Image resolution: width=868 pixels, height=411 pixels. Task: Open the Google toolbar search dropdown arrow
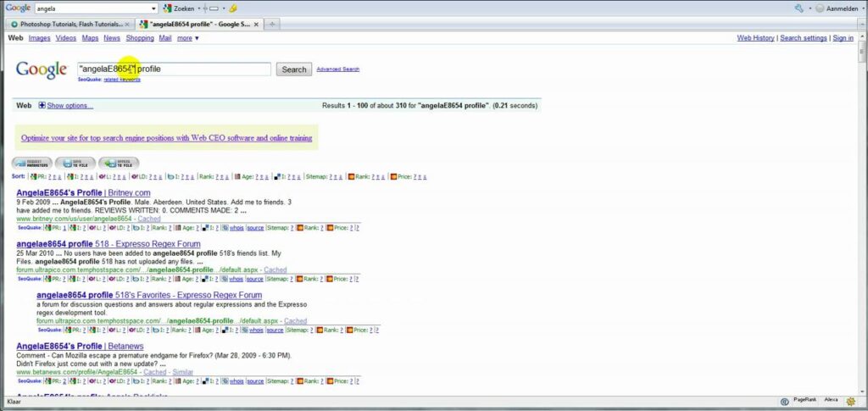click(154, 8)
